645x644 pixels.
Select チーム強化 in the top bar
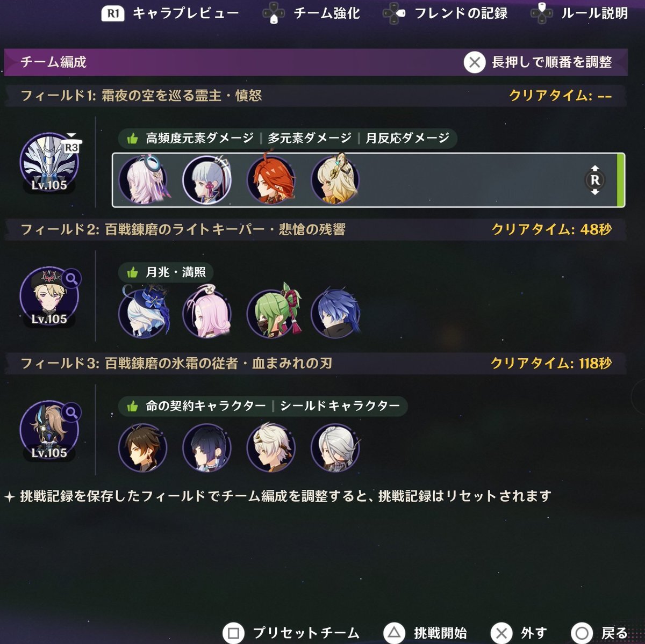click(311, 13)
